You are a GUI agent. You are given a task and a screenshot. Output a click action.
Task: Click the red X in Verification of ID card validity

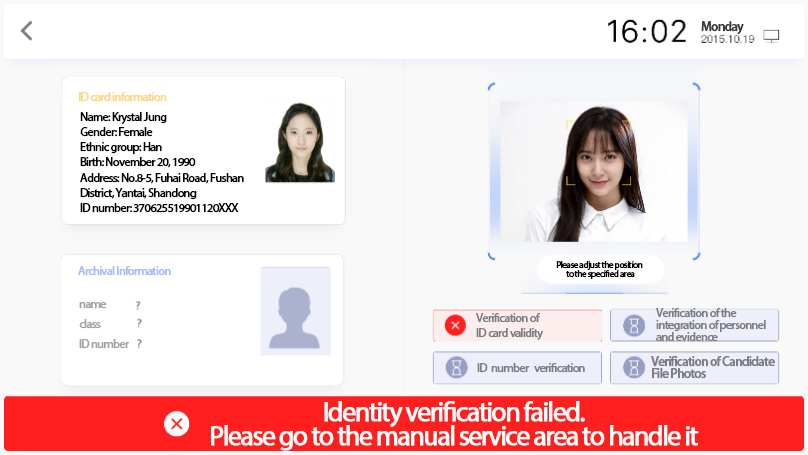[x=455, y=325]
